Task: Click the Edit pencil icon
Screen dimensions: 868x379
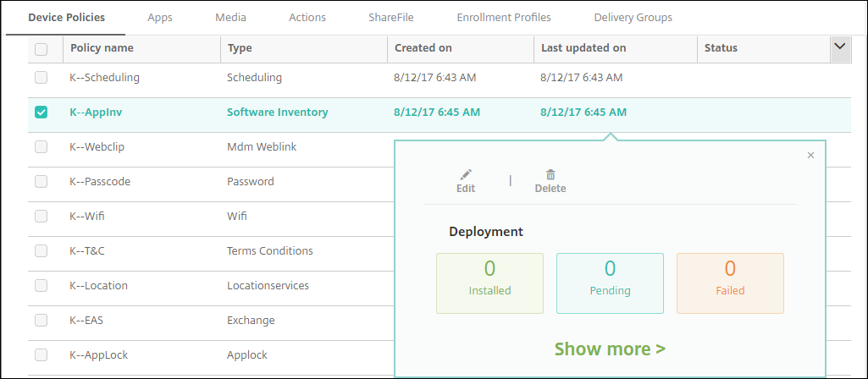Action: (465, 175)
